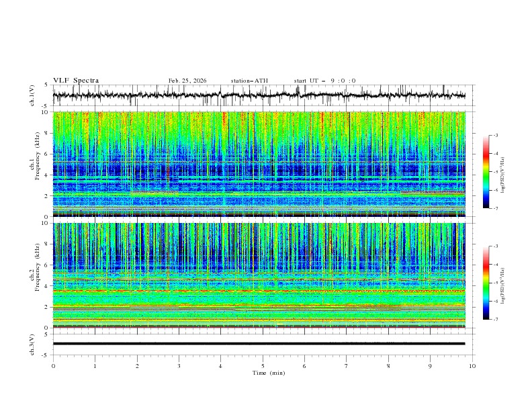Click the "-4" label on ch.2 colorbar
Viewport: 532px width, 411px height.
point(496,265)
